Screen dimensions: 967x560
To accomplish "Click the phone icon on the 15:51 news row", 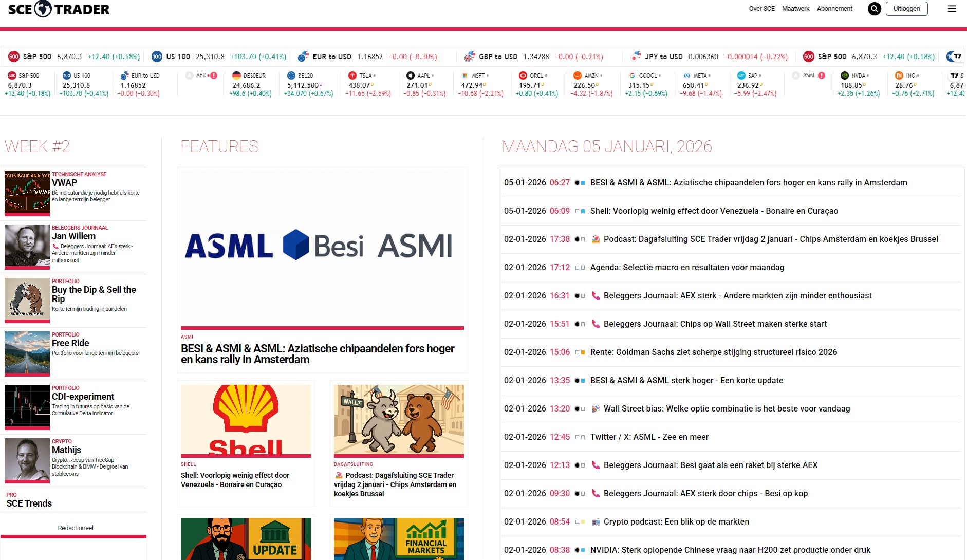I will [596, 324].
